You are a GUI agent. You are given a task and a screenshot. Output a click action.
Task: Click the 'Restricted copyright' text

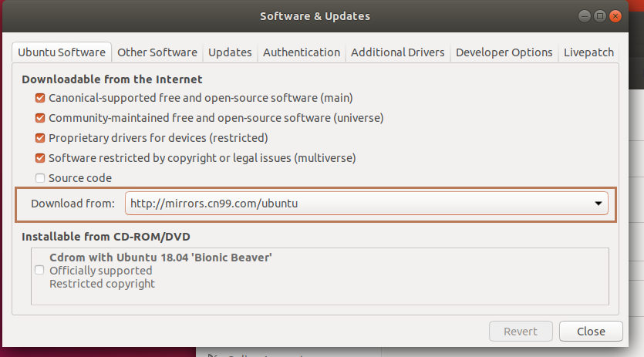[103, 284]
